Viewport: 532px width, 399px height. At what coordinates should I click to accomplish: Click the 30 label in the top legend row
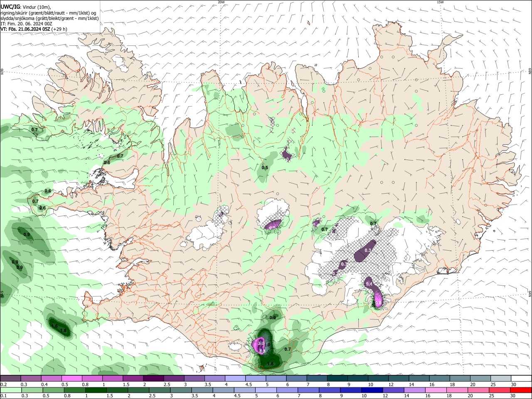(514, 384)
